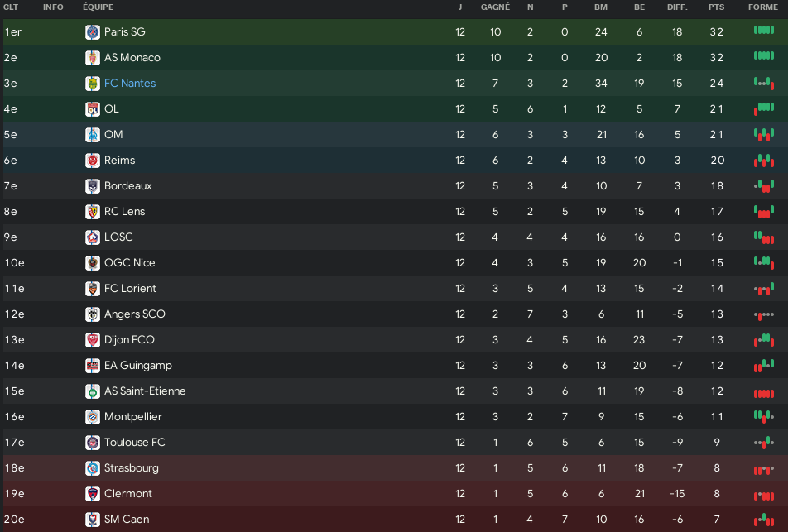788x532 pixels.
Task: Select the FC Nantes crest icon
Action: point(93,84)
